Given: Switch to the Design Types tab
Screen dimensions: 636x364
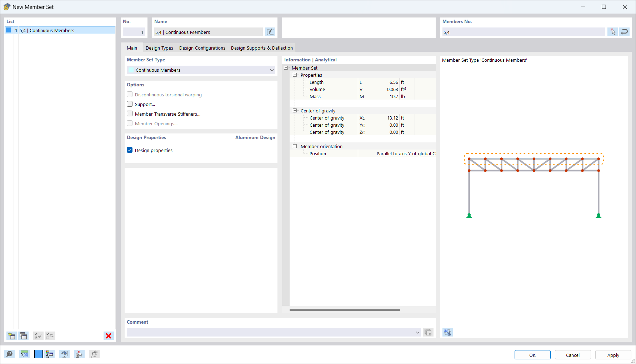Looking at the screenshot, I should (x=159, y=47).
